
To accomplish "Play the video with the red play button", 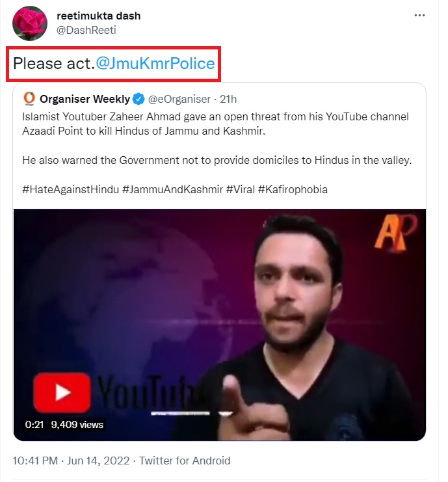I will click(x=62, y=393).
